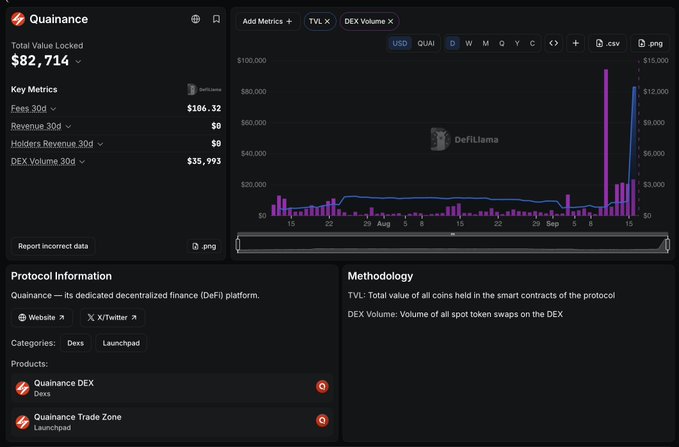Set chart interval to daily (D)
This screenshot has width=679, height=447.
(453, 43)
